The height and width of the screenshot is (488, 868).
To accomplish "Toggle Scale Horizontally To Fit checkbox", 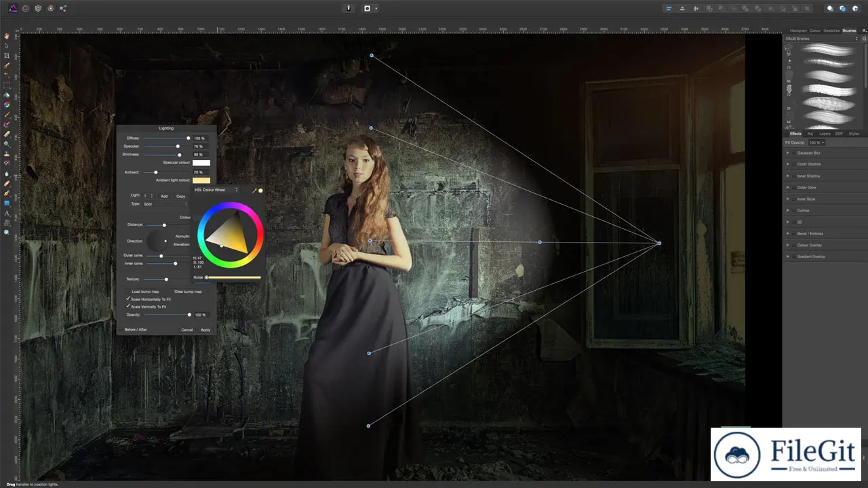I will point(128,298).
